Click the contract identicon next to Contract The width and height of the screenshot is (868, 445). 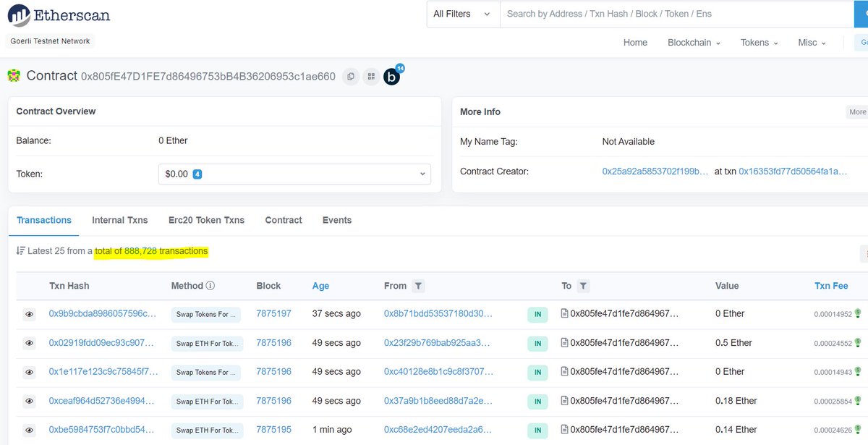[14, 75]
